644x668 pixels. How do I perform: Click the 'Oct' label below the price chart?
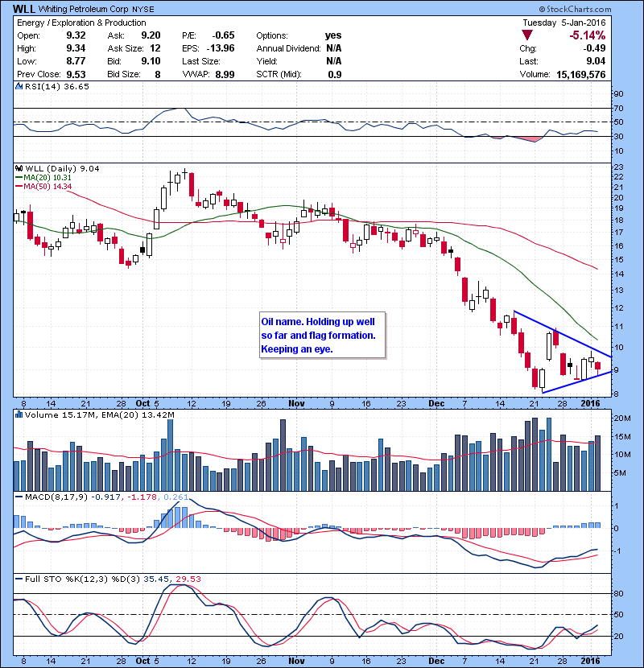point(142,403)
